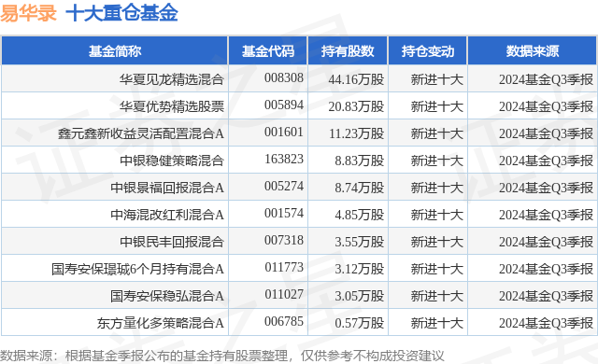Screen dimensions: 598x364
Task: Click 2024基金Q3季报 in the 011027 row
Action: click(546, 296)
